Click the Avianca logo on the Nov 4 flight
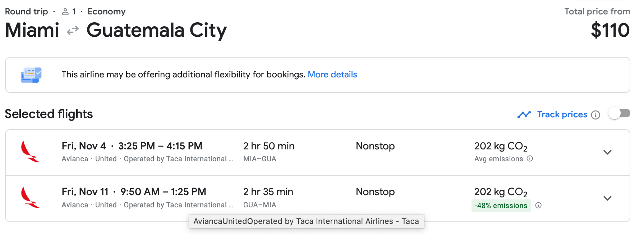Screen dimensions: 644x234 (30, 152)
